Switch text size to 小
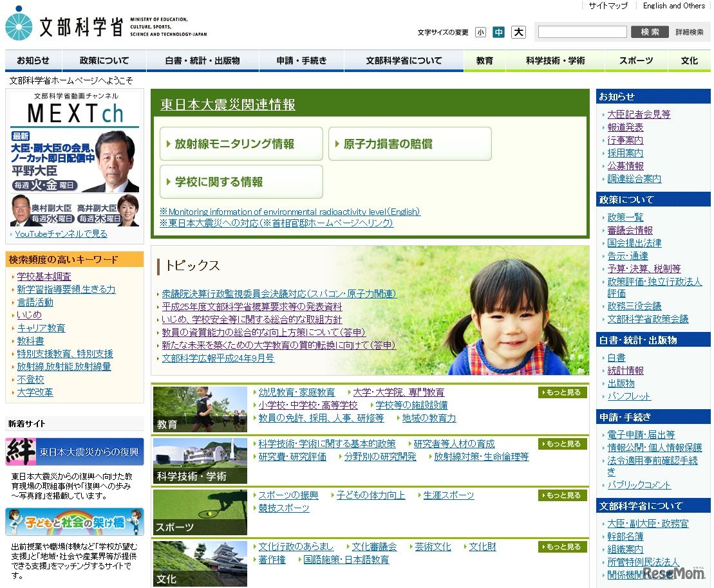Viewport: 714px width, 588px height. pos(482,31)
